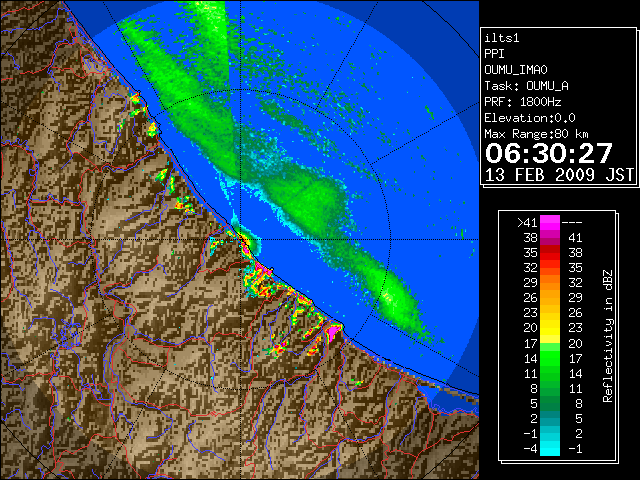Image resolution: width=640 pixels, height=480 pixels.
Task: Click the "Max Range:80 km" text
Action: click(536, 134)
